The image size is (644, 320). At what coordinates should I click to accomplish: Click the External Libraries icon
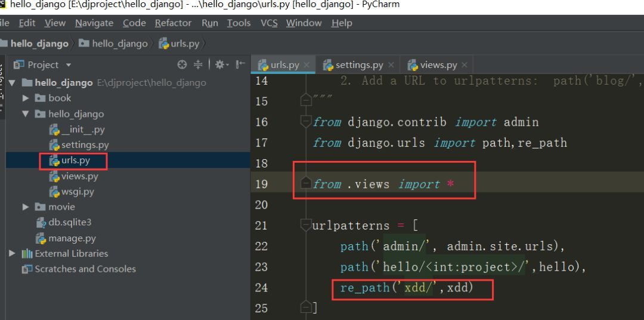click(27, 253)
